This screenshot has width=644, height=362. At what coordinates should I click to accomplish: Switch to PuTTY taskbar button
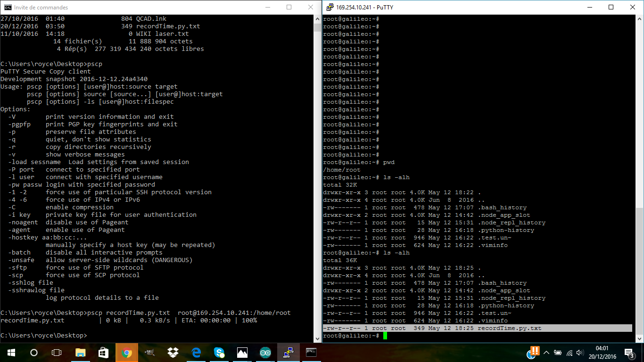coord(288,353)
